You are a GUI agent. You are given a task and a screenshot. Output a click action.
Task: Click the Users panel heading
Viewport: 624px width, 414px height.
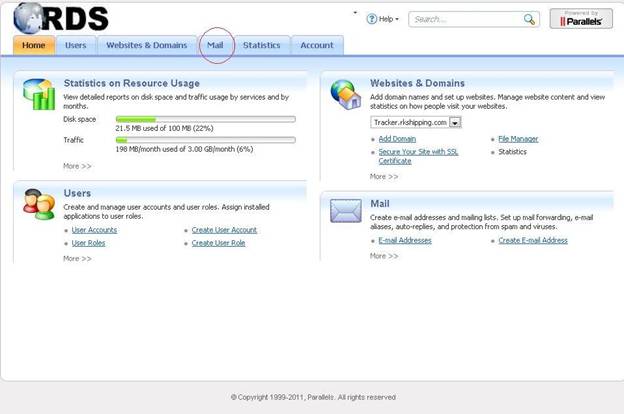click(x=77, y=193)
